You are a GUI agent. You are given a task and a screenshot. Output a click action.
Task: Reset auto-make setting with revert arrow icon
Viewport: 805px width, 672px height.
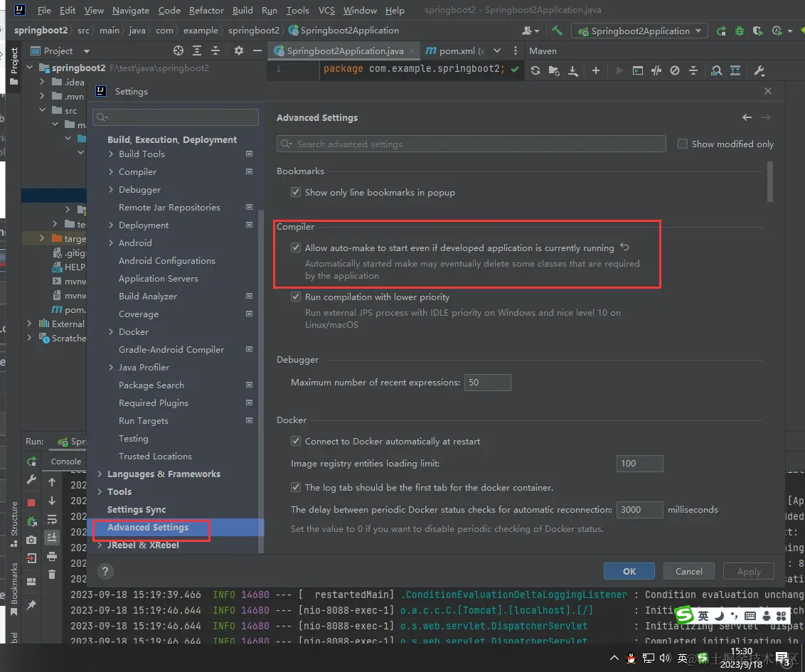624,247
